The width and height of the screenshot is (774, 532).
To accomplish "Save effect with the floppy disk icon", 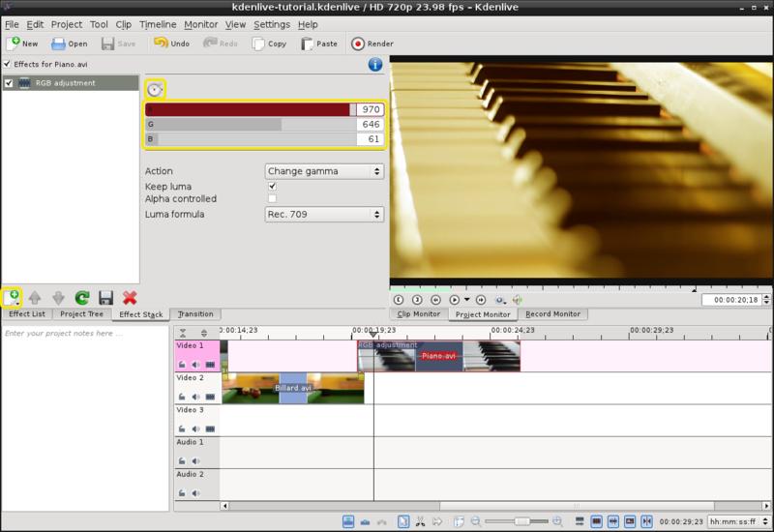I will (106, 298).
